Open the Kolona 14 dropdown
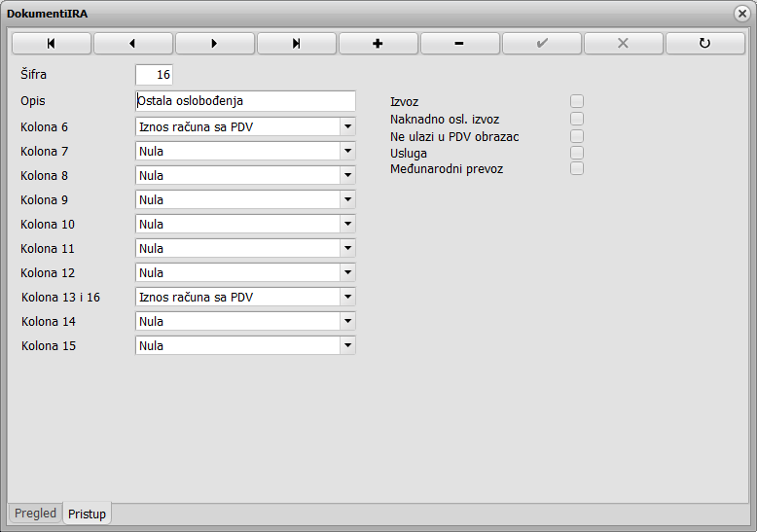Viewport: 757px width, 532px height. click(347, 321)
